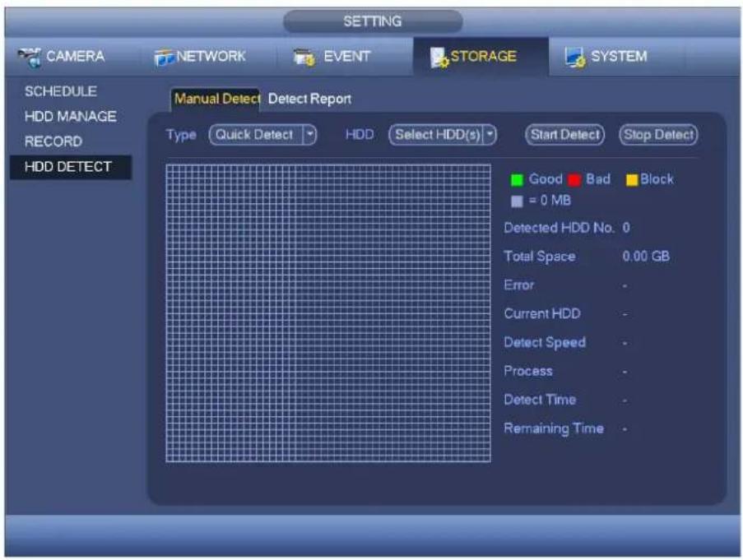Switch to the Detect Report tab

point(309,99)
